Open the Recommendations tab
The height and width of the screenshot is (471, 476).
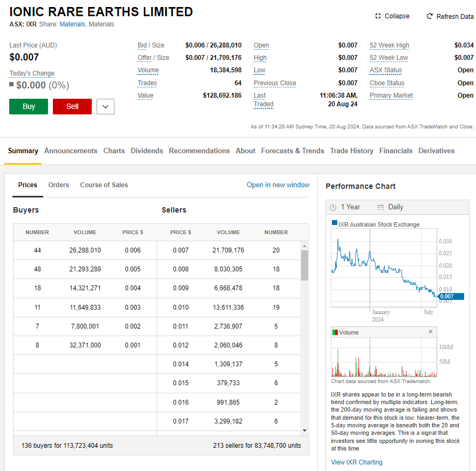[x=199, y=151]
